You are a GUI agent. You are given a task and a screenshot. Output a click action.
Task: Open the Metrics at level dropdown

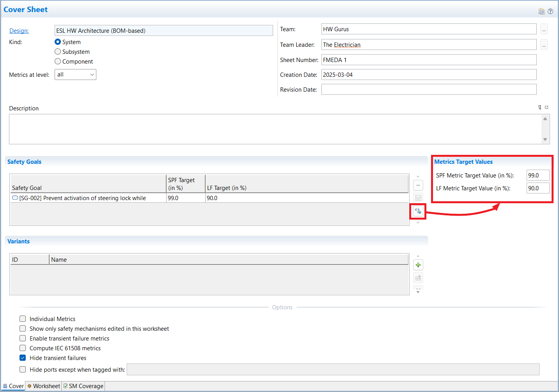[x=75, y=74]
